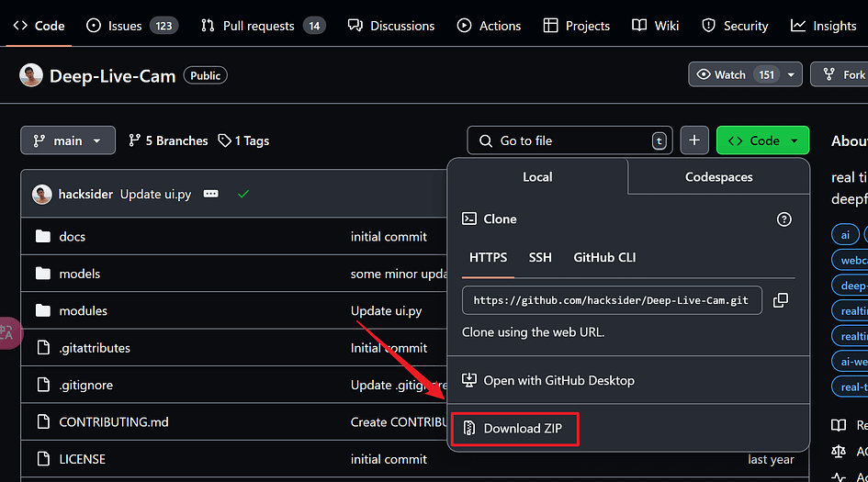Open the modules folder
The width and height of the screenshot is (868, 482).
pyautogui.click(x=83, y=310)
